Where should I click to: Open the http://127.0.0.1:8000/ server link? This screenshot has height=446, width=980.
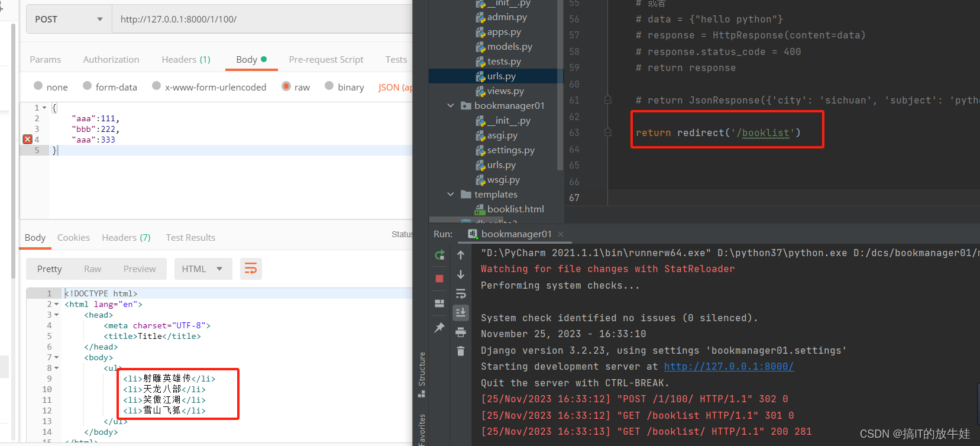coord(729,367)
